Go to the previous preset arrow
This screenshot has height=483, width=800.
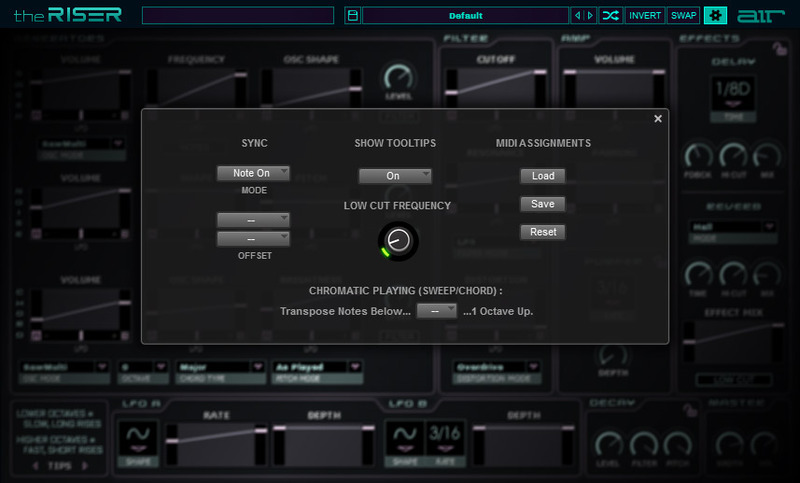click(x=577, y=16)
